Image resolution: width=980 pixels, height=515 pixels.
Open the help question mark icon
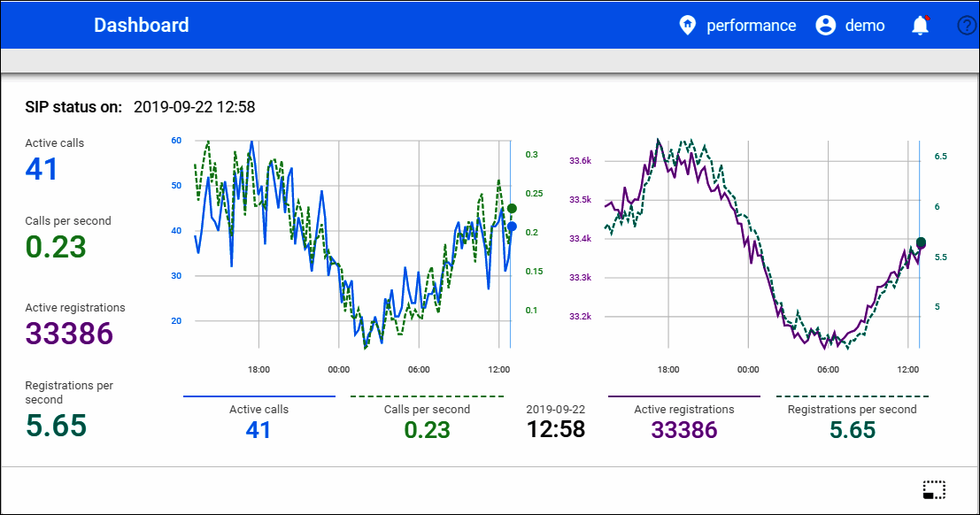967,26
